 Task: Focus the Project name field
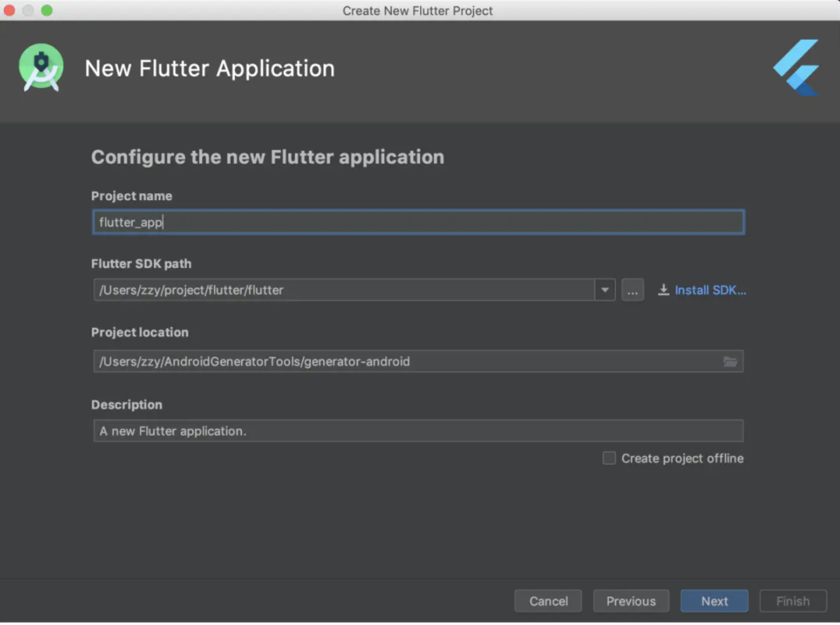point(418,223)
